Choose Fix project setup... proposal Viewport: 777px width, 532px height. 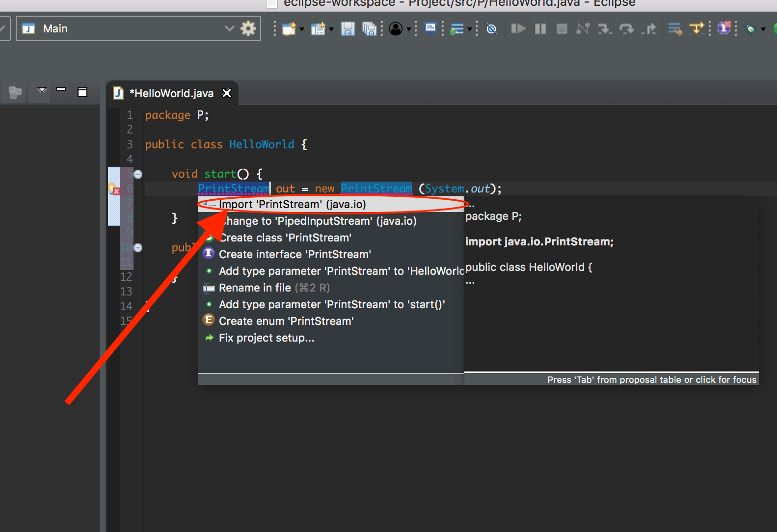click(x=331, y=338)
